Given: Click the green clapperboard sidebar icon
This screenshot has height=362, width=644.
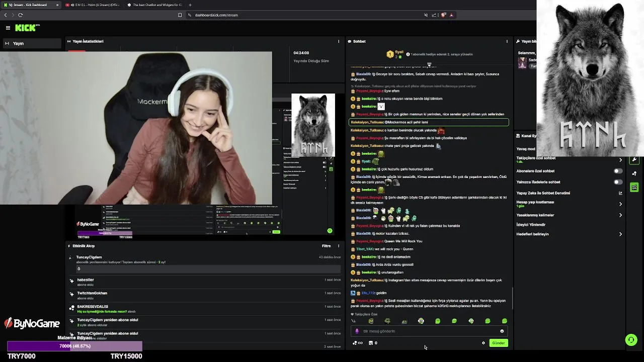Looking at the screenshot, I should [634, 188].
